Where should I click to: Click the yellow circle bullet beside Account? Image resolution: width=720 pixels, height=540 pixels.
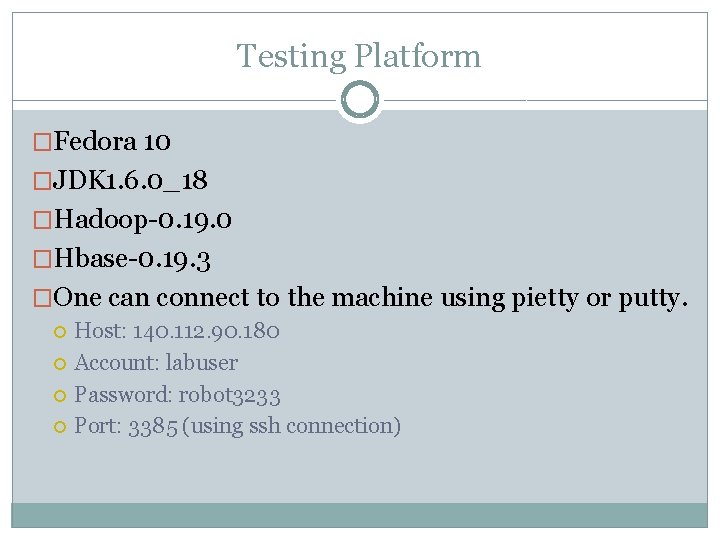point(60,364)
